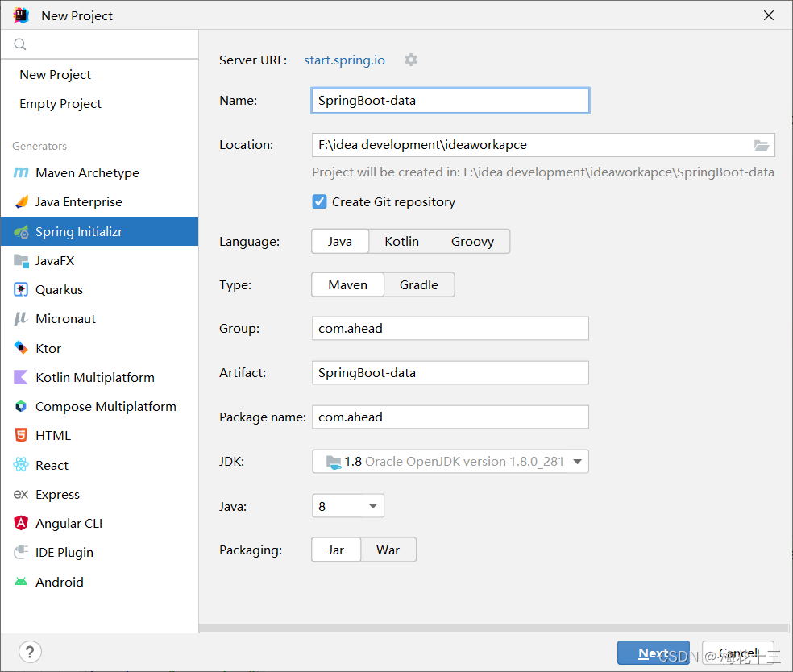Image resolution: width=793 pixels, height=672 pixels.
Task: Select Kotlin language option
Action: click(401, 242)
